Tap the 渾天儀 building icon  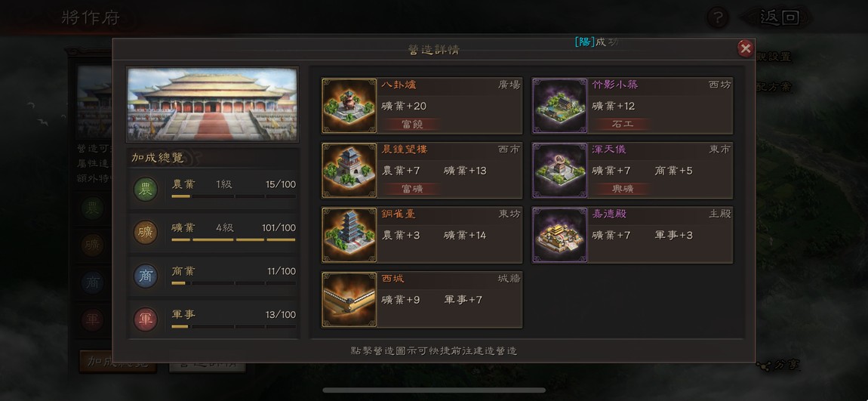[x=559, y=171]
